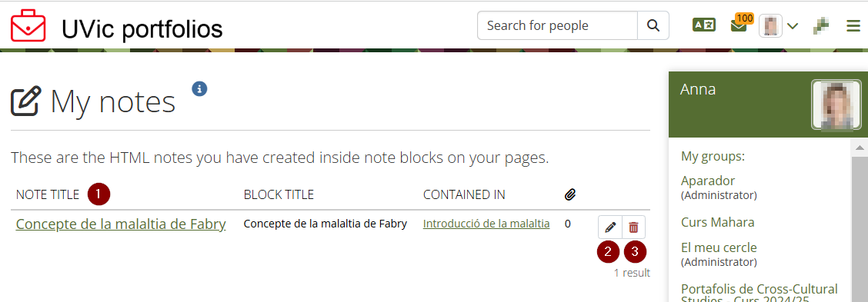This screenshot has height=302, width=868.
Task: Click the UVic portfolios briefcase logo
Action: (x=28, y=25)
